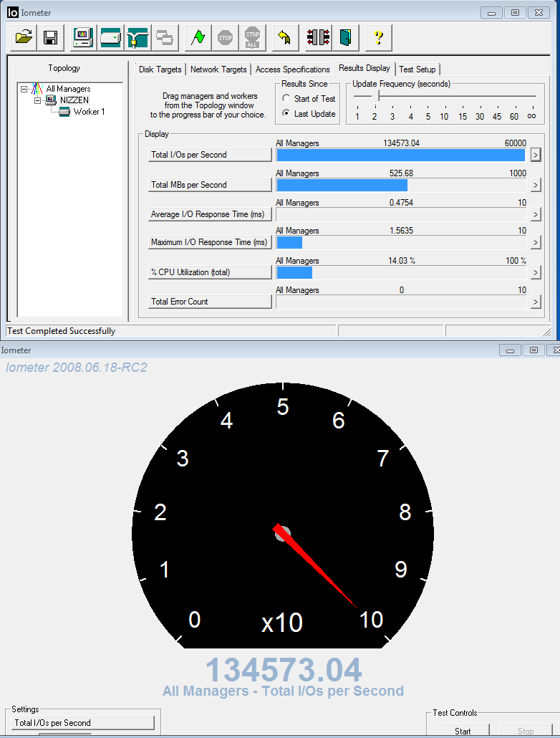This screenshot has height=738, width=560.
Task: Maximize the main Iometer window
Action: coord(515,13)
